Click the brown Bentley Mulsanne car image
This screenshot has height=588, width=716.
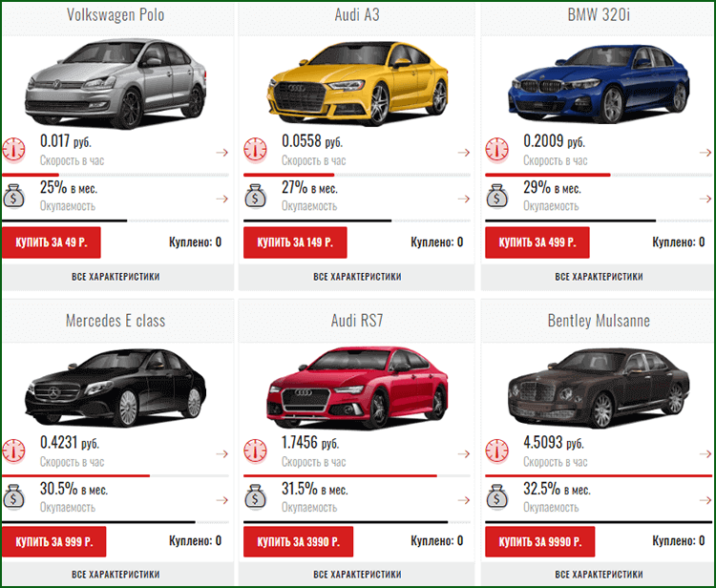(x=599, y=388)
